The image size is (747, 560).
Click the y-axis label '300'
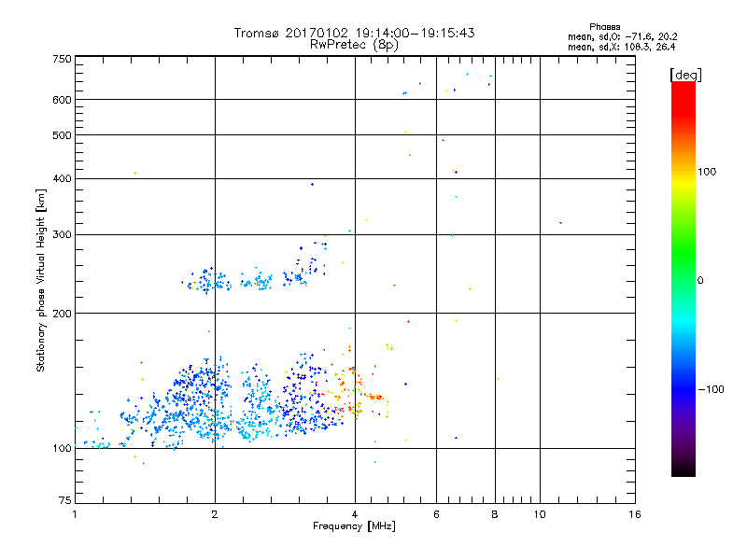click(62, 235)
